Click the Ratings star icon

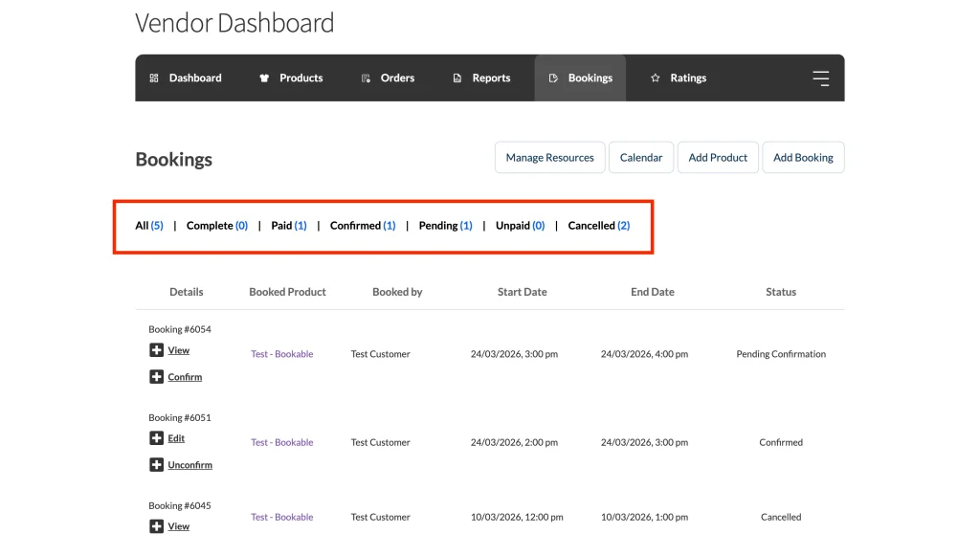tap(655, 78)
